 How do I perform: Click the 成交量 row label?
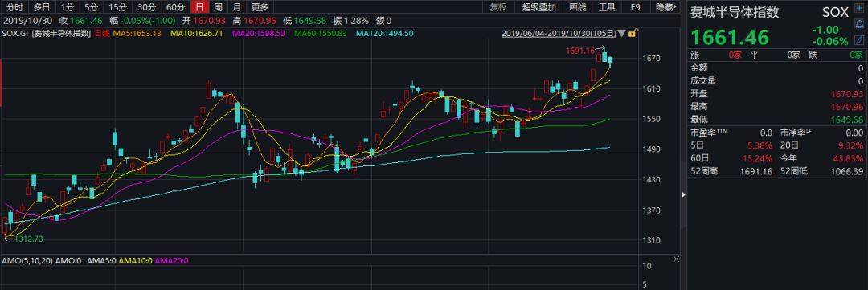pyautogui.click(x=703, y=81)
